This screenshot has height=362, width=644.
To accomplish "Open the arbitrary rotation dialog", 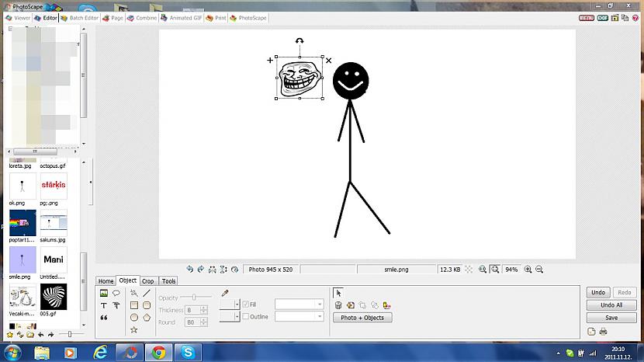I will tap(234, 270).
